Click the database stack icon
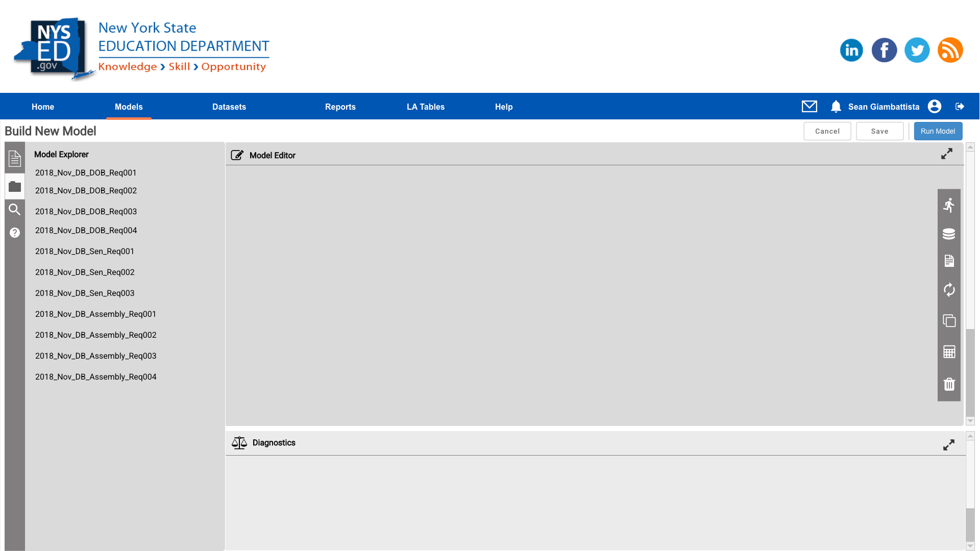The image size is (980, 551). (949, 234)
